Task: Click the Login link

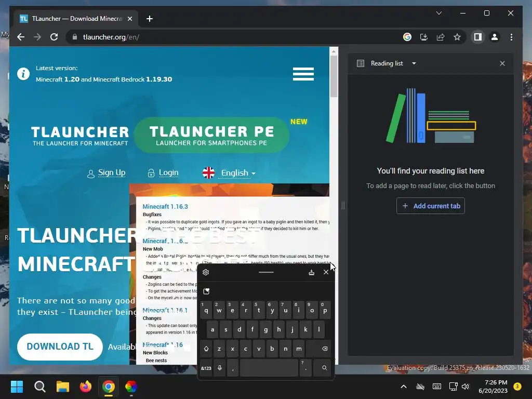Action: [169, 172]
